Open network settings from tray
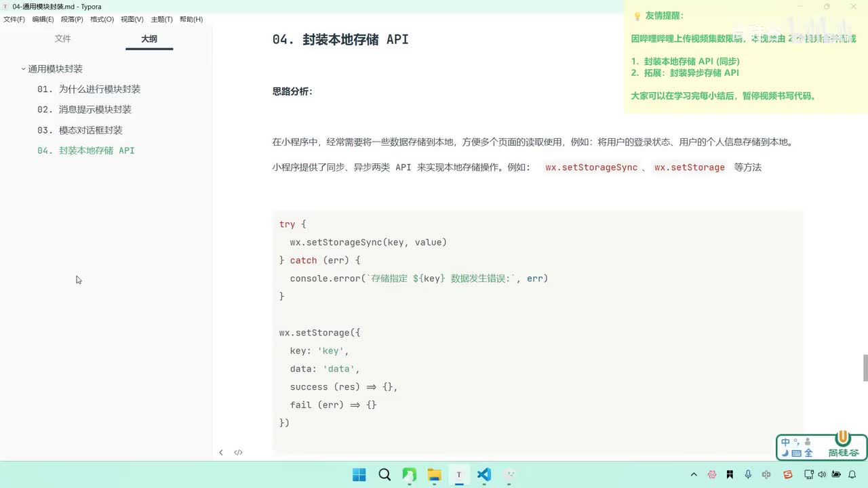 (x=808, y=474)
